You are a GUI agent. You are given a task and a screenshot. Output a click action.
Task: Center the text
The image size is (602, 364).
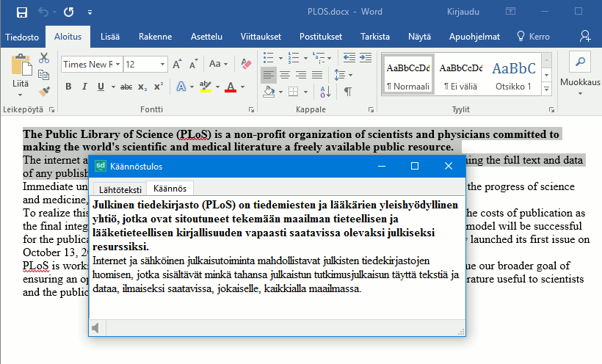pos(285,75)
